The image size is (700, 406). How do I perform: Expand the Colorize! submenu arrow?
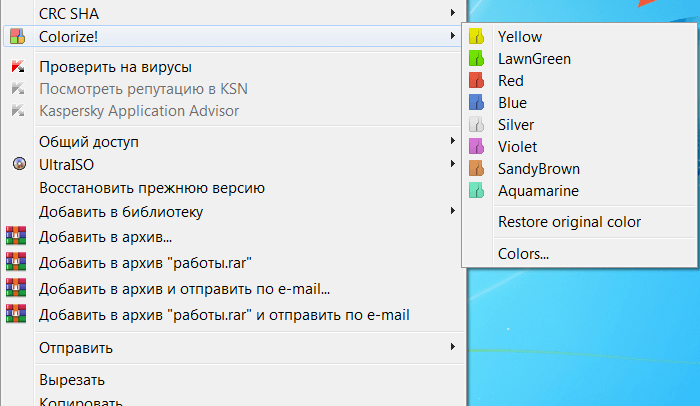pos(453,36)
